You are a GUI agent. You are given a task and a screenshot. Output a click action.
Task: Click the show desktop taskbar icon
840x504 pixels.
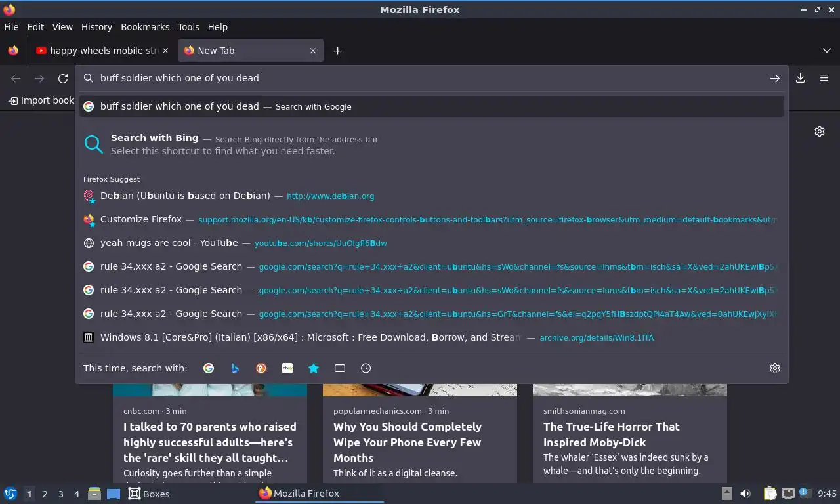114,493
